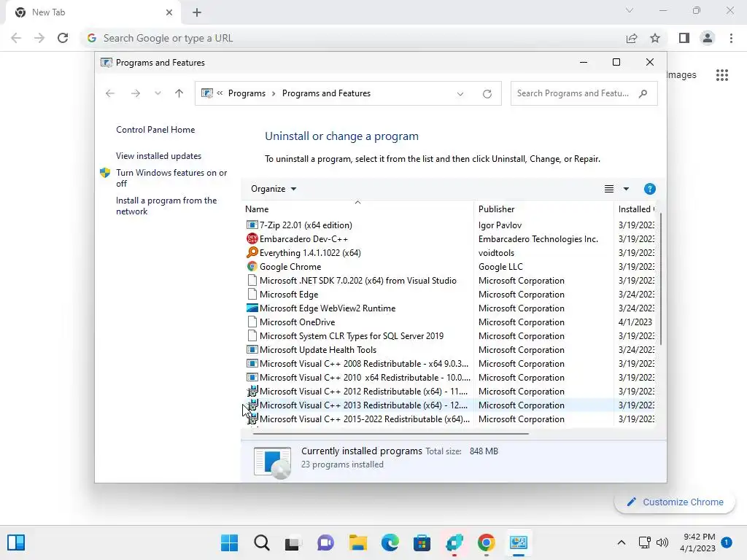The image size is (747, 560).
Task: Click the taskbar clock showing 9:42 PM
Action: [x=697, y=542]
